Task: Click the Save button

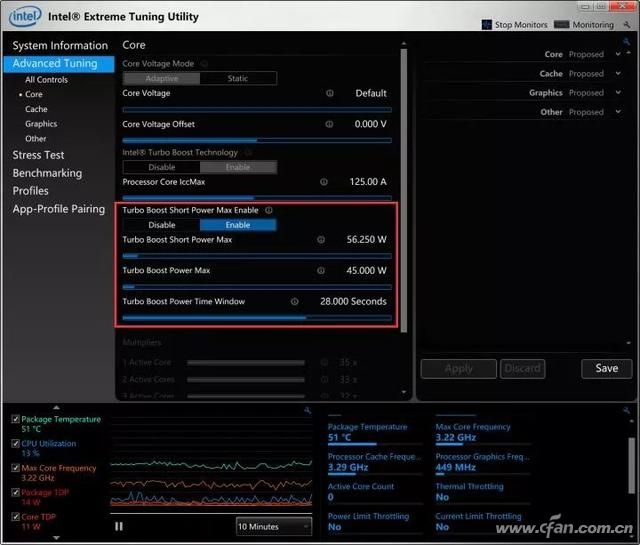Action: click(607, 369)
